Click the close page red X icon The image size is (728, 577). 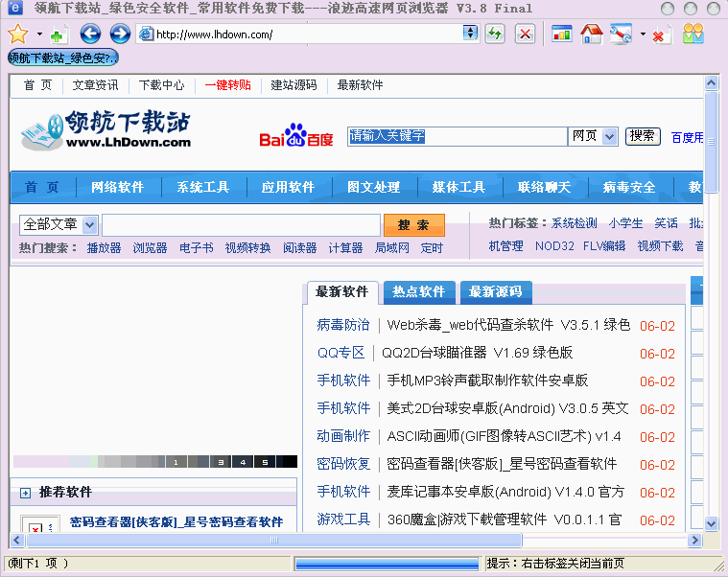pyautogui.click(x=661, y=35)
